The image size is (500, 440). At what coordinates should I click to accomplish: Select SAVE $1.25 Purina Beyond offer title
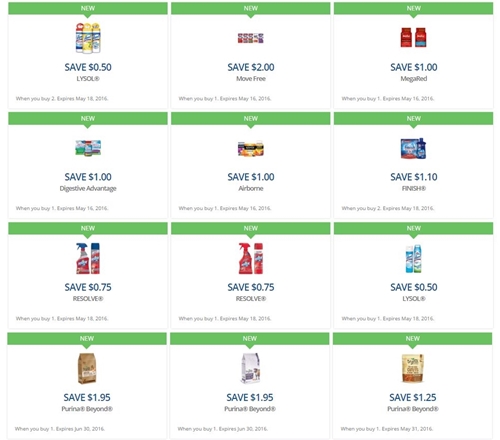click(413, 397)
